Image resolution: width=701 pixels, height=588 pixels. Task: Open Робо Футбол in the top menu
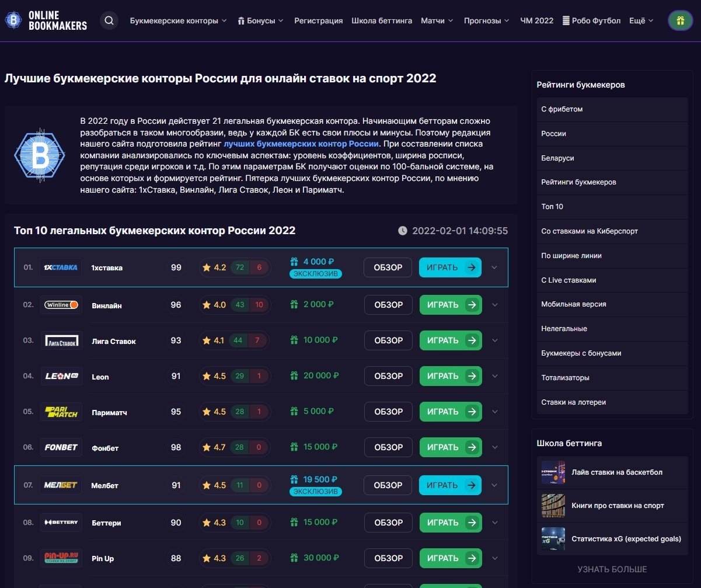tap(591, 20)
